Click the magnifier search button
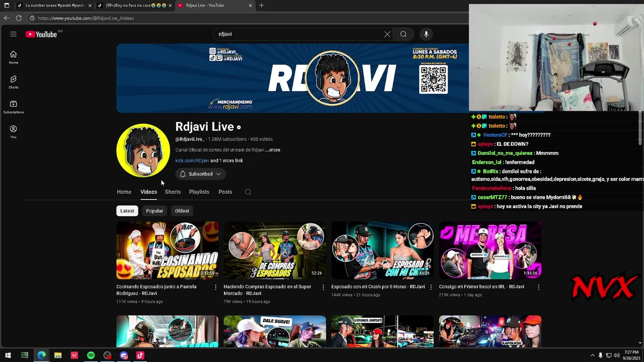 click(x=403, y=34)
